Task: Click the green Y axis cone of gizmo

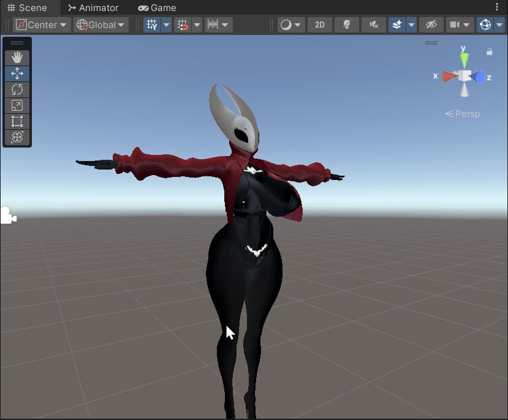Action: tap(464, 60)
